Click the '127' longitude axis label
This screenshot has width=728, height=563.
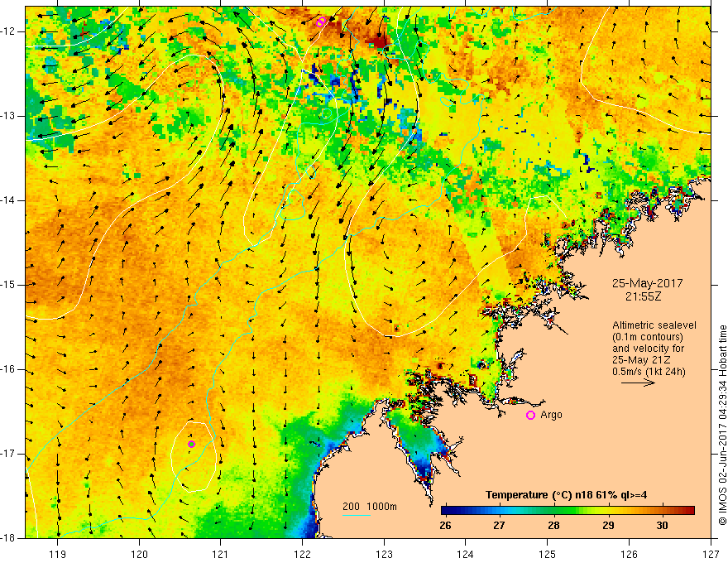point(711,554)
